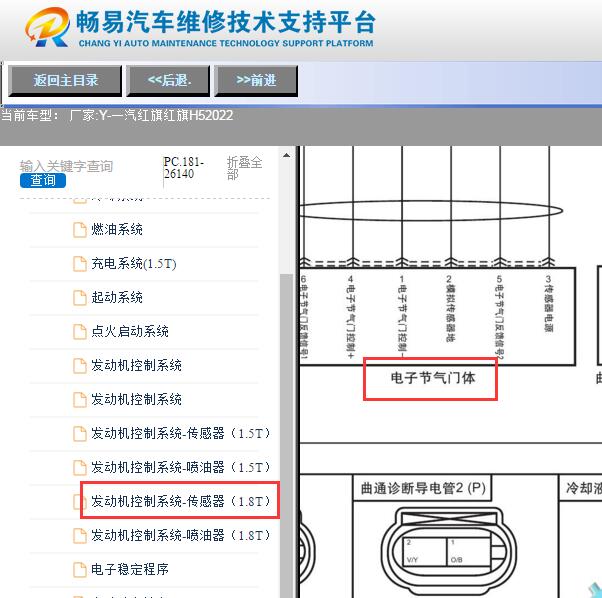Click the 曲通诊断导电管2 connector drawing
The height and width of the screenshot is (598, 602).
pyautogui.click(x=448, y=550)
